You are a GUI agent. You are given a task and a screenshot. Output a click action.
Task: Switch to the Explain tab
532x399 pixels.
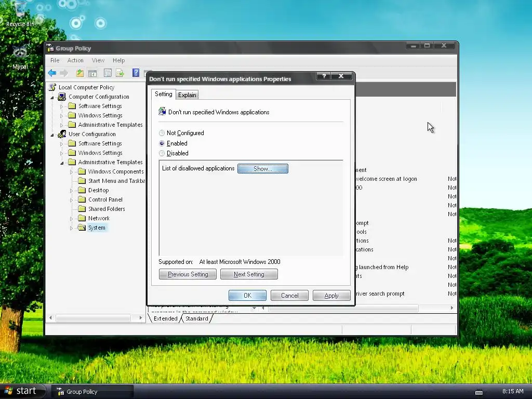click(x=187, y=95)
